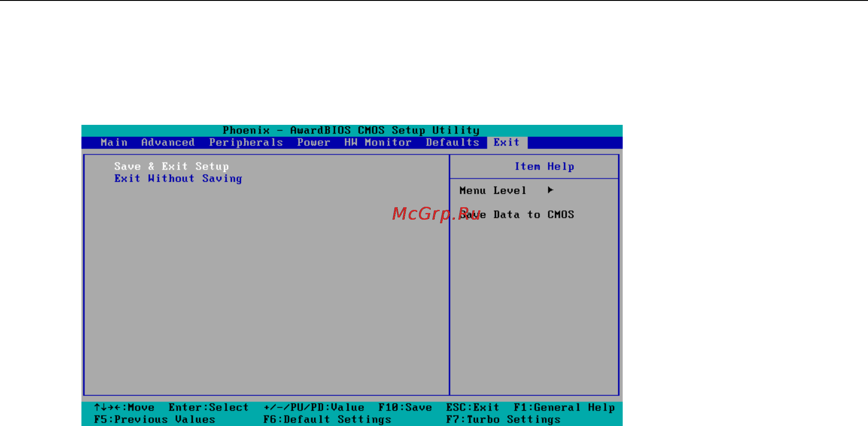The image size is (868, 426).
Task: Click the F5:Previous Values hint
Action: [x=154, y=419]
